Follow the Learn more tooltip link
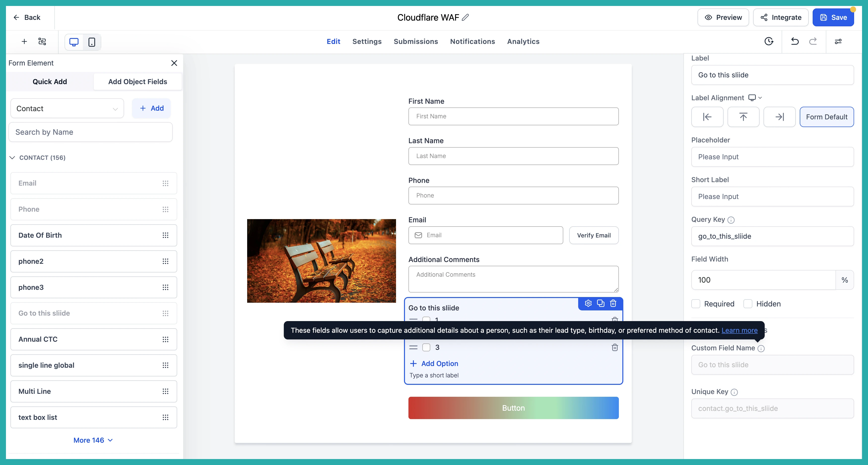 (x=739, y=330)
